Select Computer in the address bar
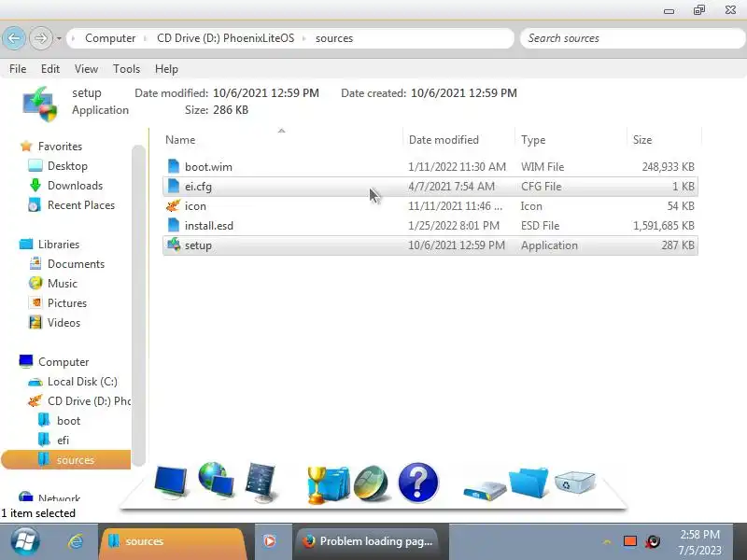The height and width of the screenshot is (560, 747). point(110,38)
